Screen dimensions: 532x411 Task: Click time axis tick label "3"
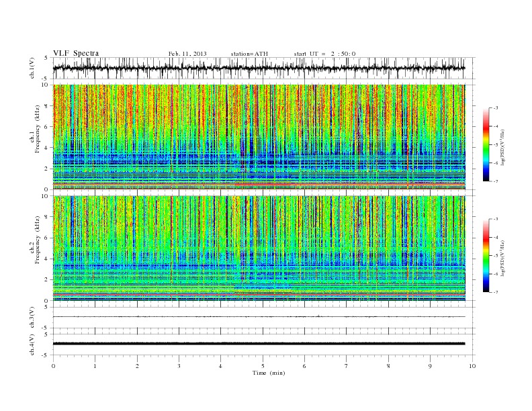(x=179, y=366)
